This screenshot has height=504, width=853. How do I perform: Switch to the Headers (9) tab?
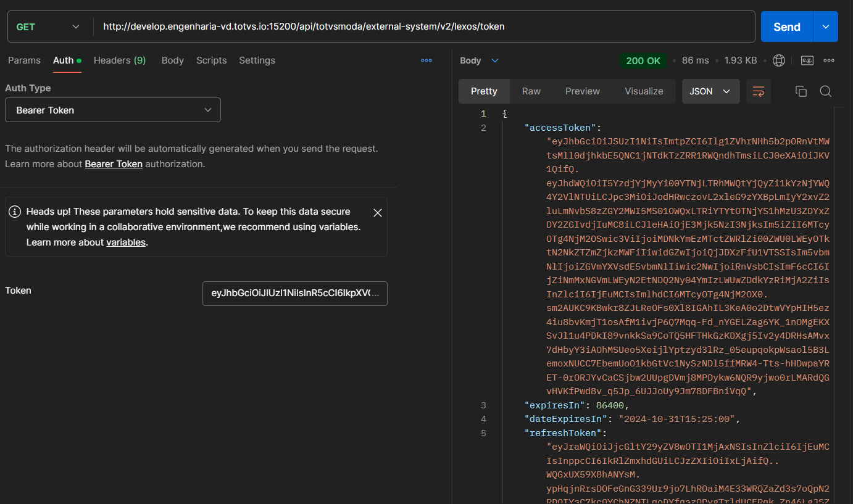(120, 60)
